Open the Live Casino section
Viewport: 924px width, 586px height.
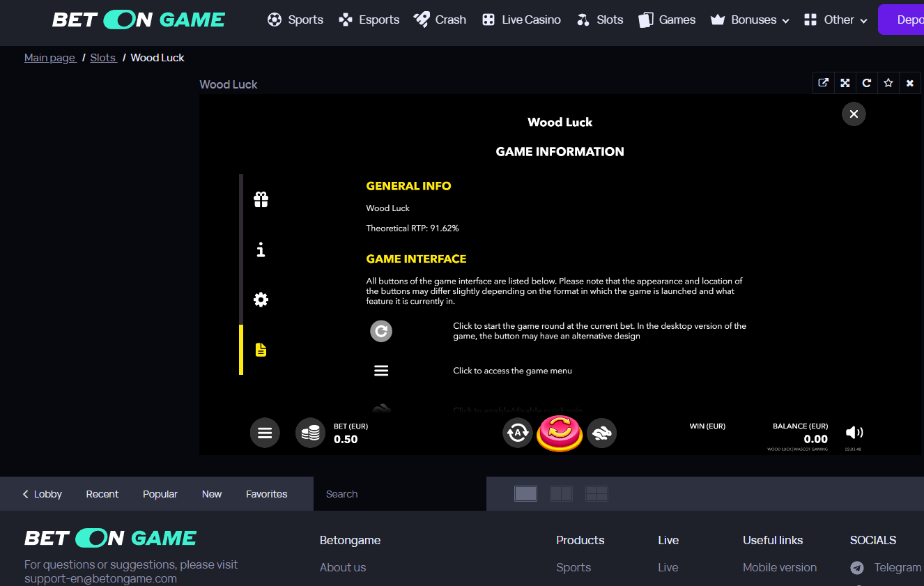click(521, 20)
